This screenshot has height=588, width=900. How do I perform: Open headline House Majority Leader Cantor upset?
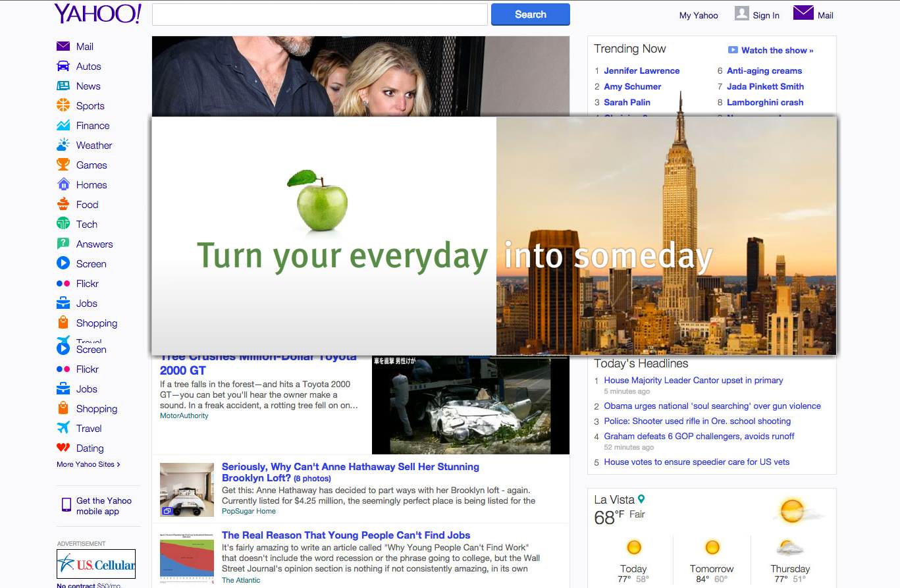pos(693,380)
